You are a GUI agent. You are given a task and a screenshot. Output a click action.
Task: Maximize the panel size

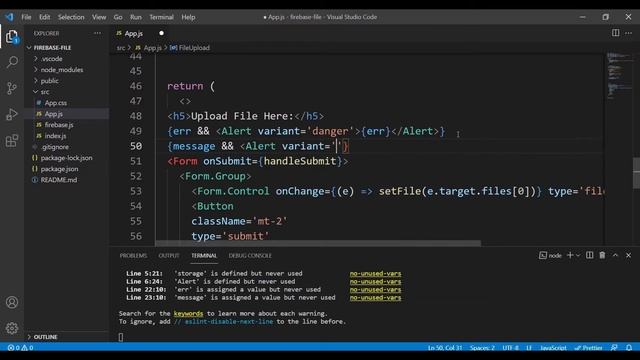click(615, 255)
